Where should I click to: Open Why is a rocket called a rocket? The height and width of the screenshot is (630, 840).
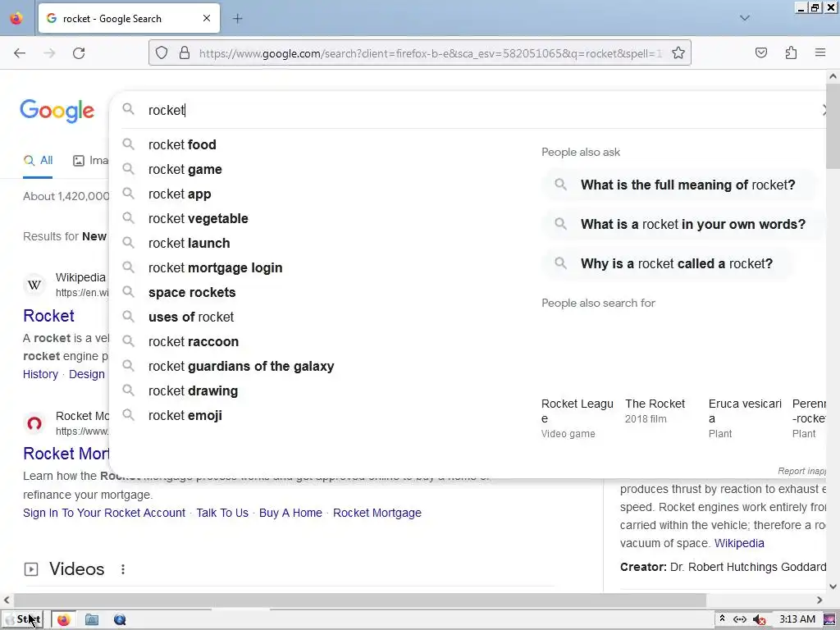(668, 264)
